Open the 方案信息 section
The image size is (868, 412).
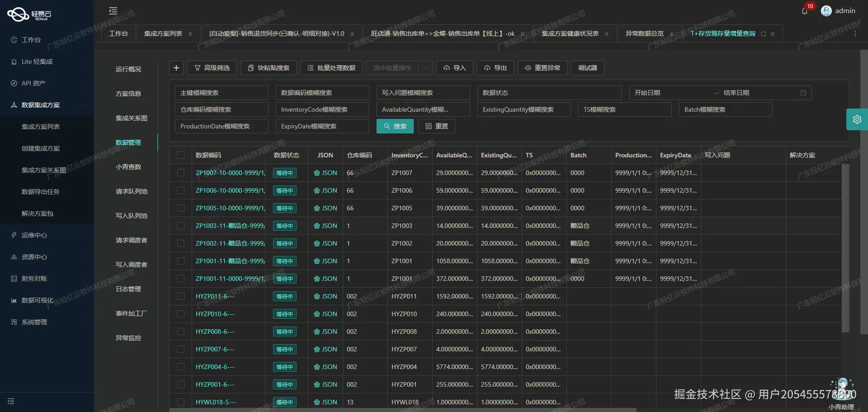pos(128,94)
